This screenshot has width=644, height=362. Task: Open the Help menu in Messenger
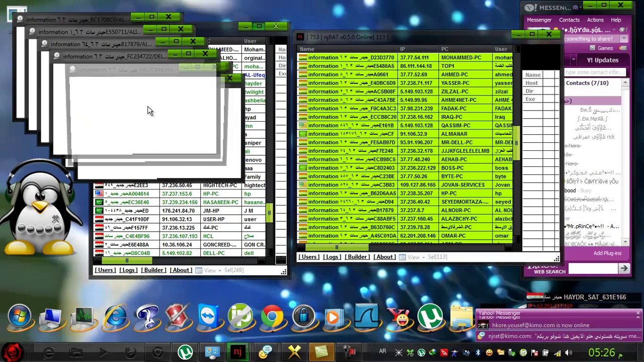pos(616,20)
